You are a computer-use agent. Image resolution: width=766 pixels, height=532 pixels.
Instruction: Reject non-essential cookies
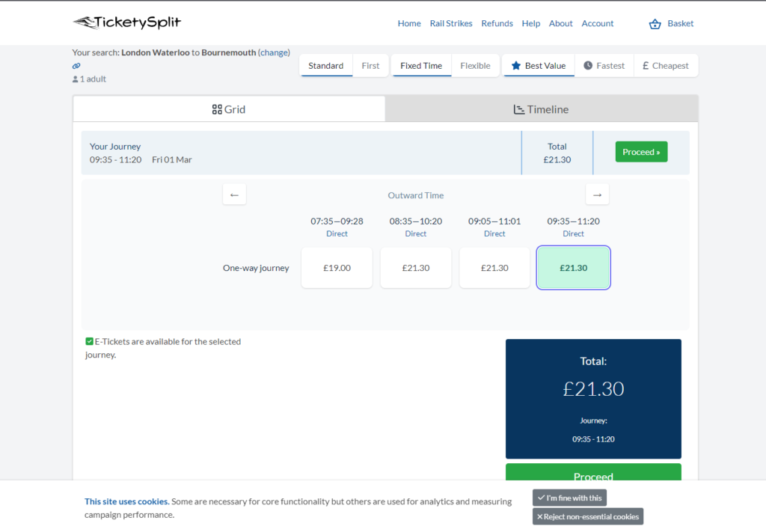588,516
